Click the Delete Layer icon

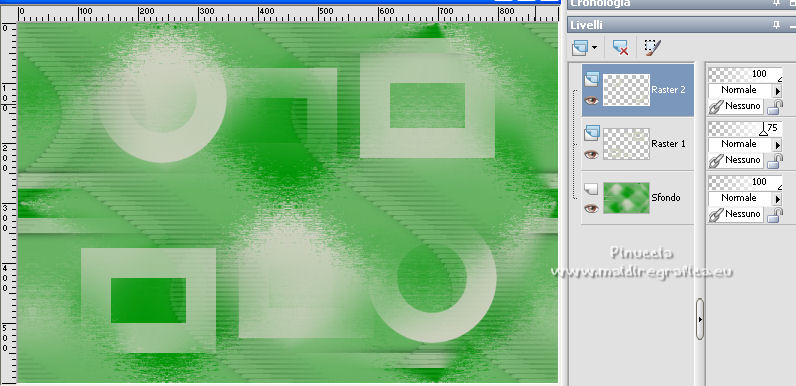pyautogui.click(x=620, y=48)
